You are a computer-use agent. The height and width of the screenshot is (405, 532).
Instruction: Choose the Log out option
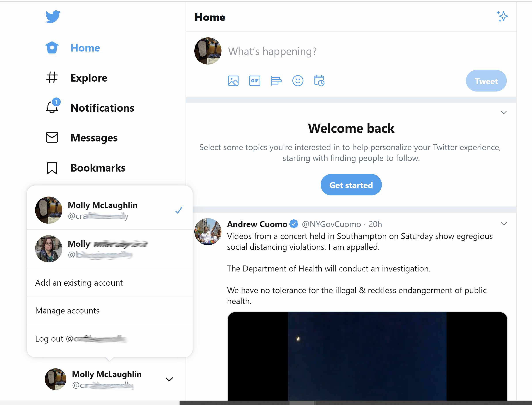(x=110, y=339)
